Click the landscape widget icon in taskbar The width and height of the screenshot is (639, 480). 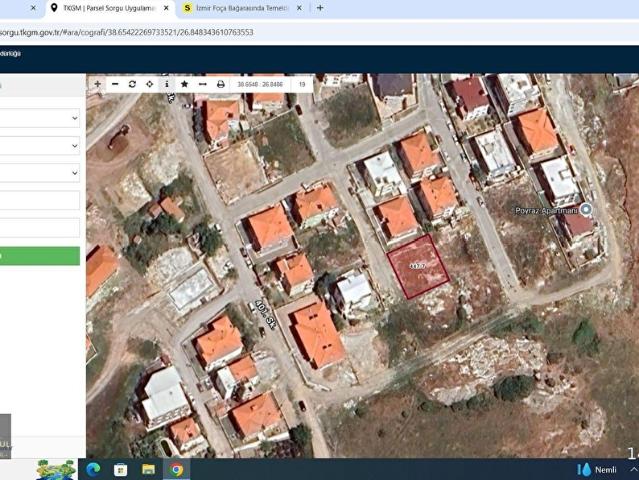[56, 470]
